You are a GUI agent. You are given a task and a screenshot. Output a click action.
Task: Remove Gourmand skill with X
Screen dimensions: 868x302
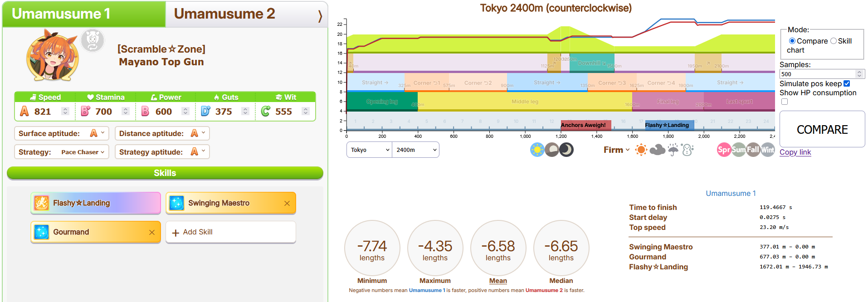[151, 232]
